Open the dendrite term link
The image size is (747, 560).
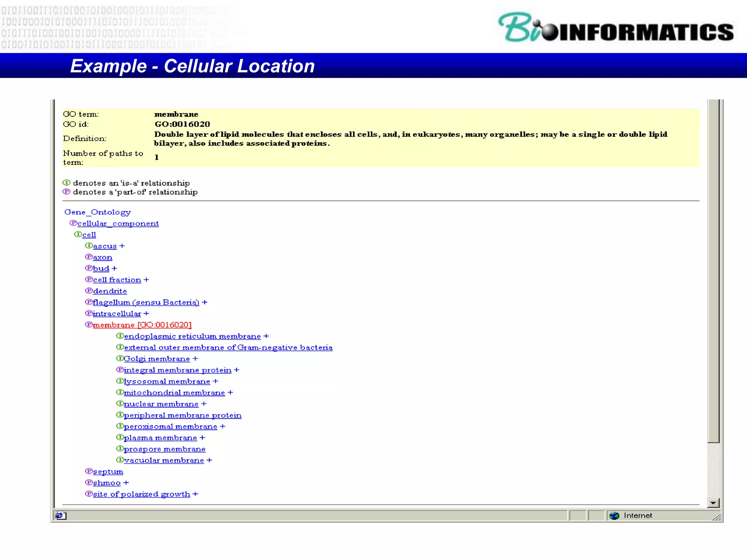(x=110, y=291)
